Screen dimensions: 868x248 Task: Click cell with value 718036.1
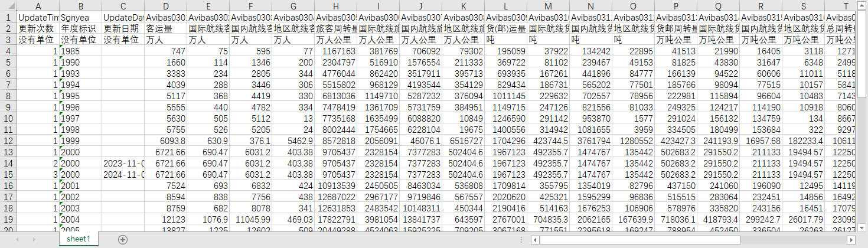click(676, 219)
